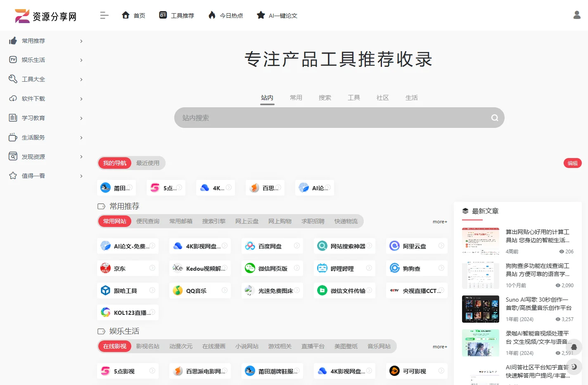This screenshot has width=588, height=385.
Task: Open article Suno AI写歌 30秒创作
Action: pos(538,304)
